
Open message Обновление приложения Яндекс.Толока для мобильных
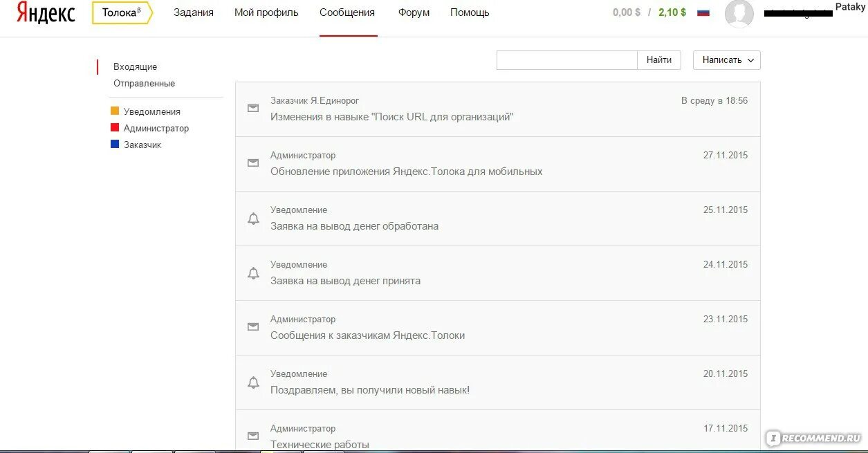point(407,172)
